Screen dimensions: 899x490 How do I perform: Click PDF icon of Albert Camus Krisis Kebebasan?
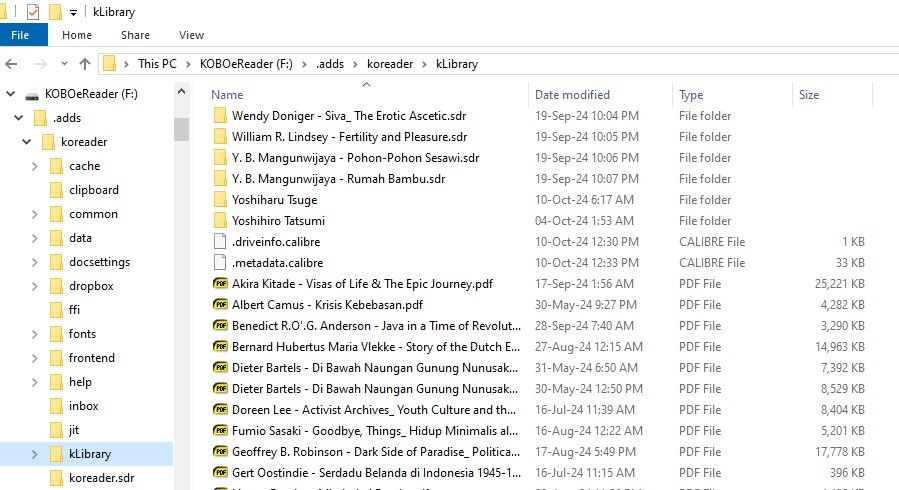click(220, 305)
